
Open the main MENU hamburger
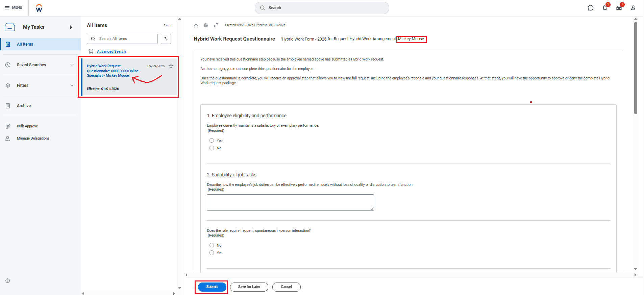point(14,7)
